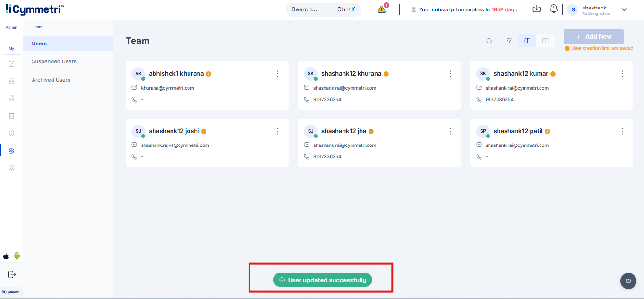Open the shashank12 kumar user name
This screenshot has width=644, height=299.
521,74
